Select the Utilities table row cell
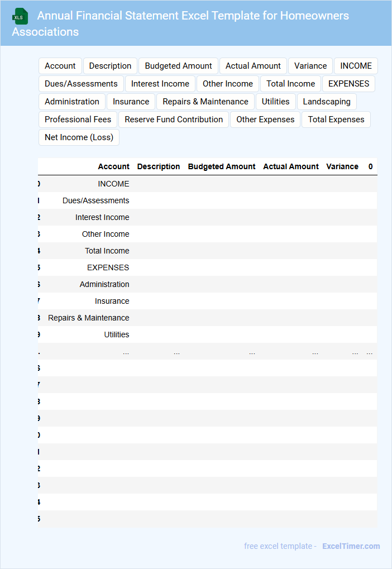The height and width of the screenshot is (569, 392). point(116,334)
